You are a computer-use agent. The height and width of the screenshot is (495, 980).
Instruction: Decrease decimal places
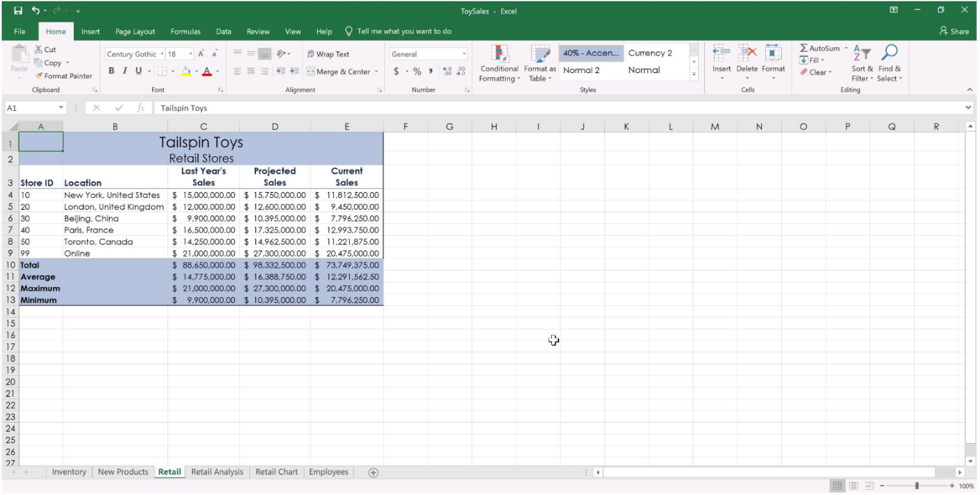pos(461,71)
